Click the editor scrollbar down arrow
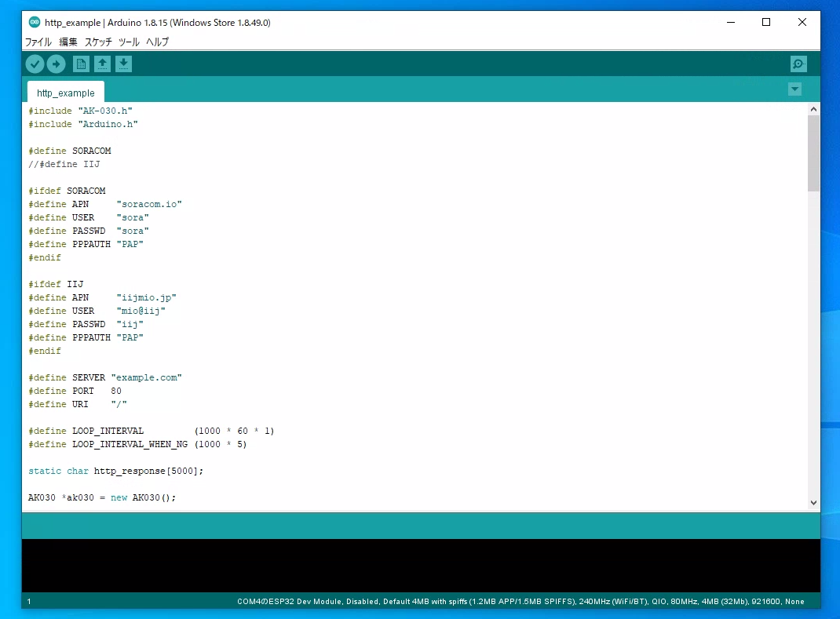Image resolution: width=840 pixels, height=619 pixels. pos(814,503)
